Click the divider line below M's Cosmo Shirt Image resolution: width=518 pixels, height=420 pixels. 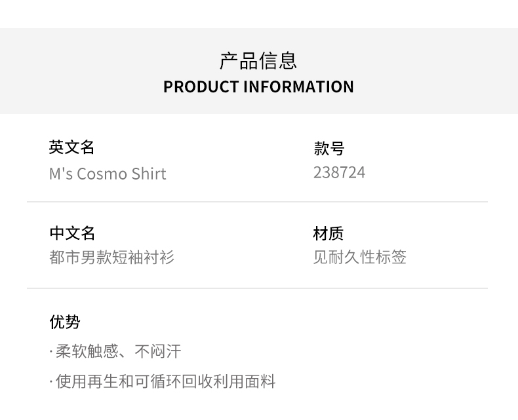click(257, 202)
